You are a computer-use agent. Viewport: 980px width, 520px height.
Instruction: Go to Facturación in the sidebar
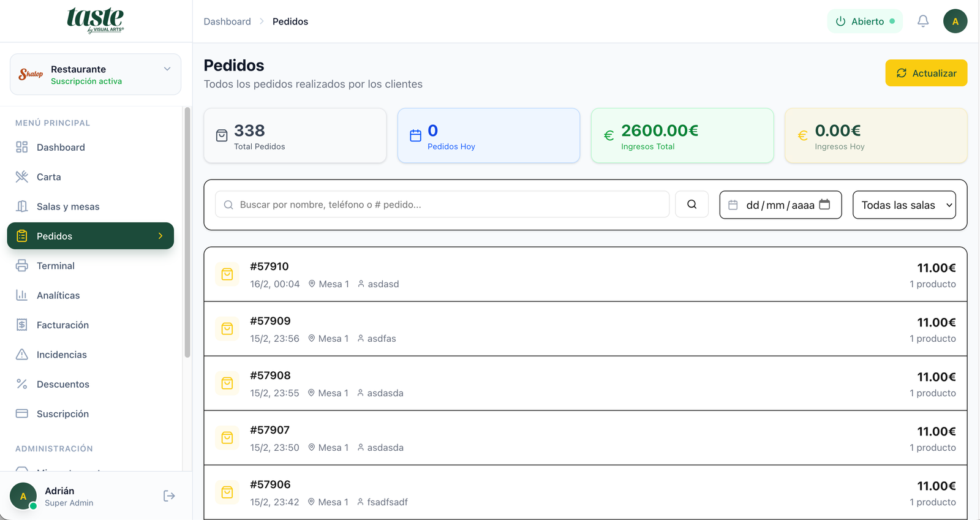pyautogui.click(x=62, y=325)
